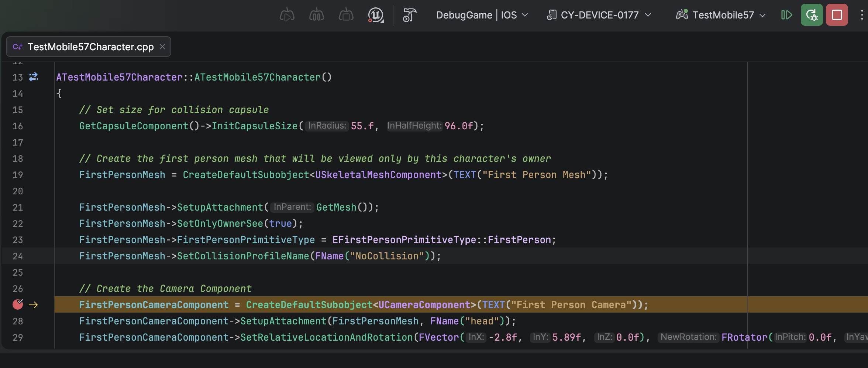
Task: Click the green rerun debug button
Action: 812,15
